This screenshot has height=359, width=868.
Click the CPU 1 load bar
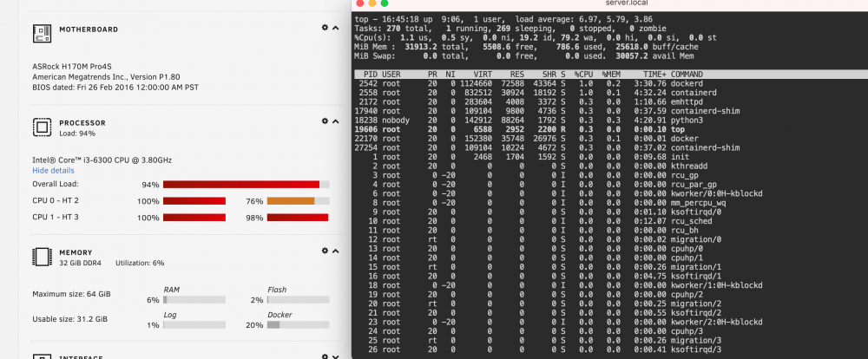(x=194, y=218)
